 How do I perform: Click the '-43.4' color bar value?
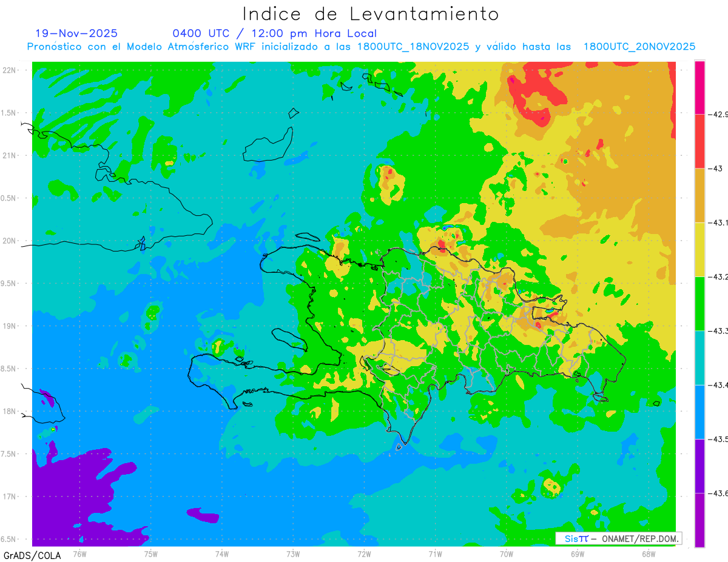[x=718, y=385]
